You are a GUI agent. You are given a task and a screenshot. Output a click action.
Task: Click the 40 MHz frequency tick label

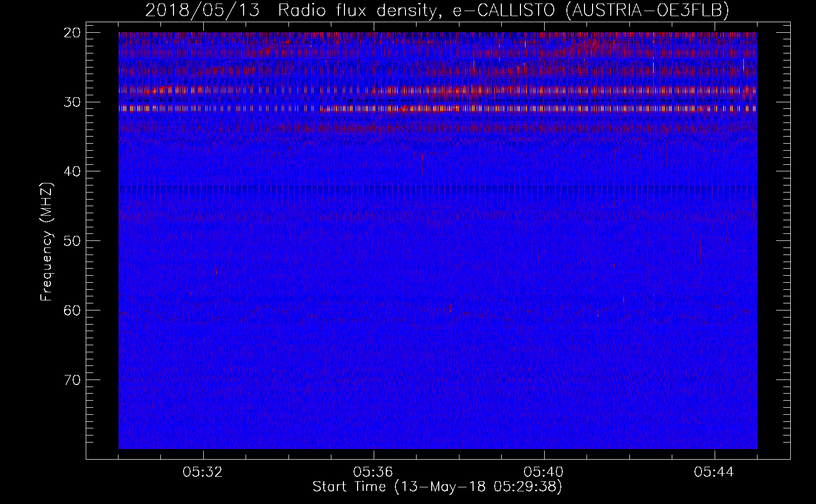72,171
